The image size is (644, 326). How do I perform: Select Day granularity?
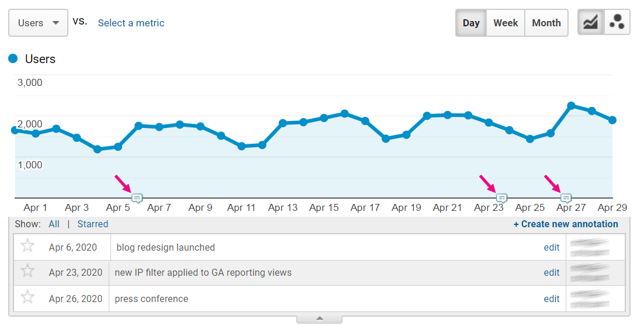coord(471,23)
